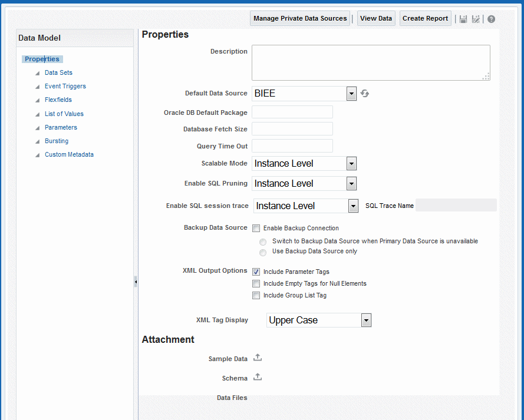Upload a Sample Data file
Screen dimensions: 524x420
[x=257, y=358]
